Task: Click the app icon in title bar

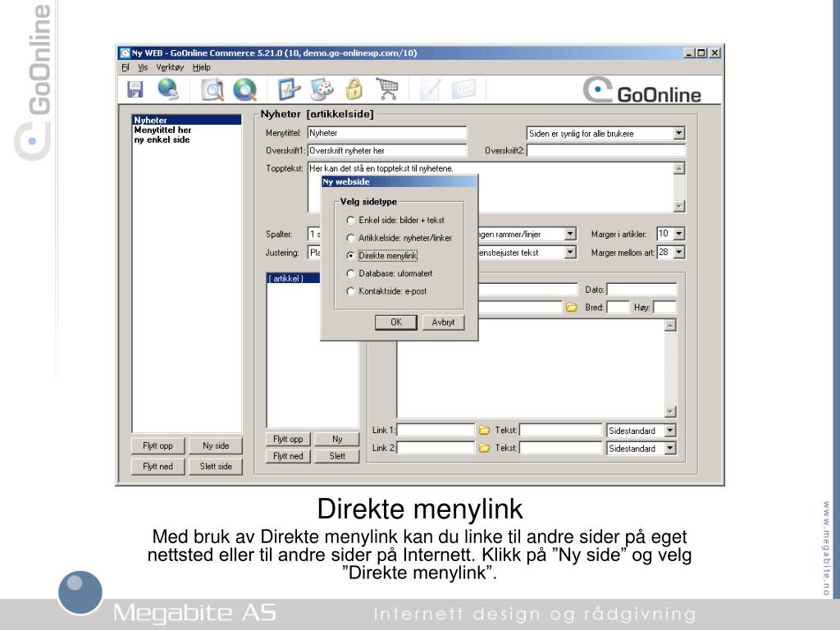Action: coord(125,53)
